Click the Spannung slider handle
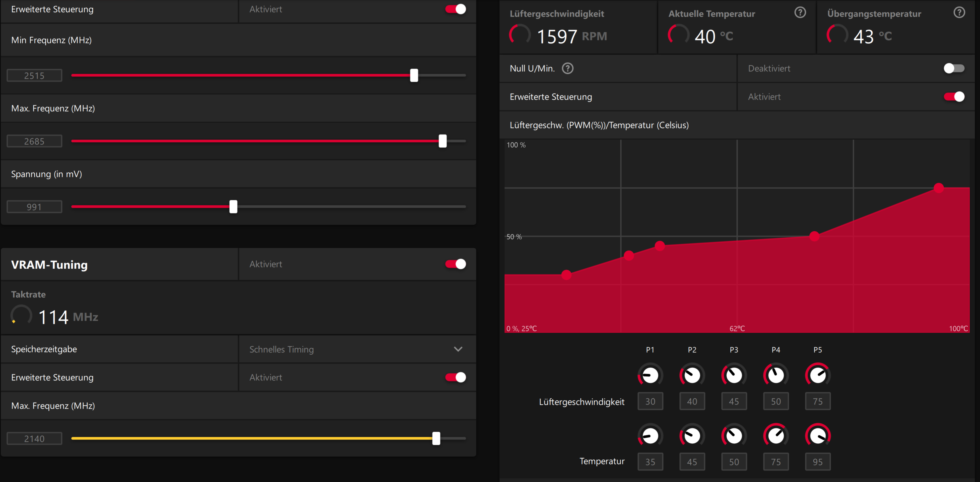Screen dimensions: 980x482 pos(233,207)
